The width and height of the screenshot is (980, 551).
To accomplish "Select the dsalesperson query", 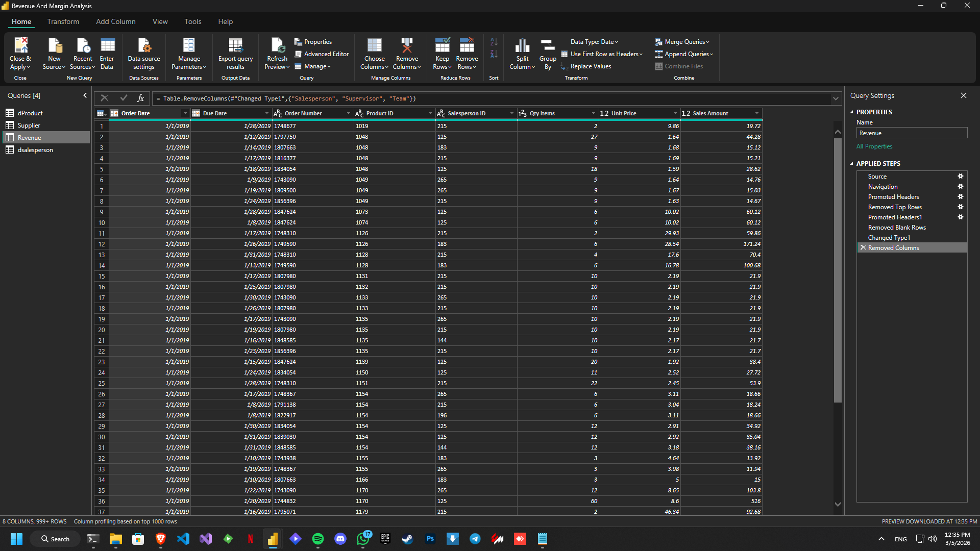I will (x=35, y=150).
